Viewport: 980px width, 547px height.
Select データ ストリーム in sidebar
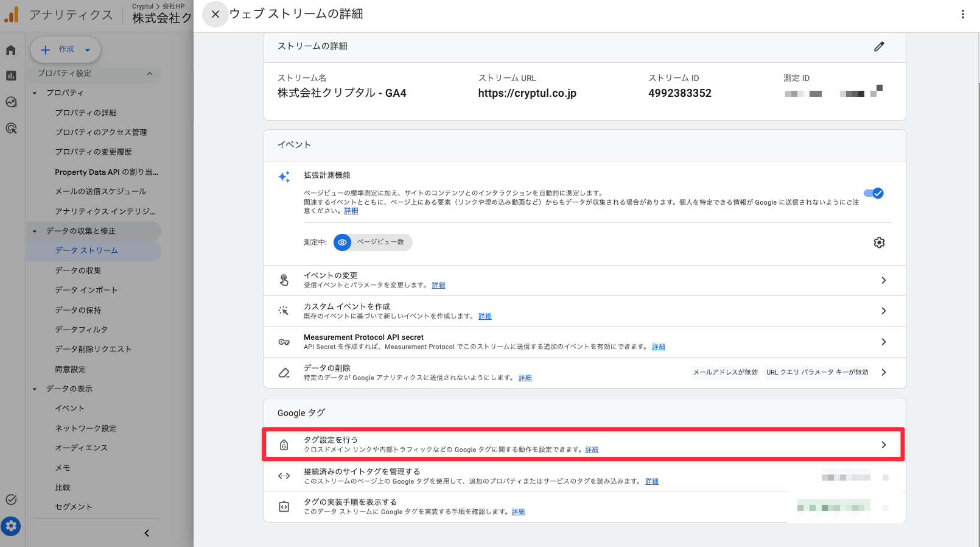[x=86, y=250]
